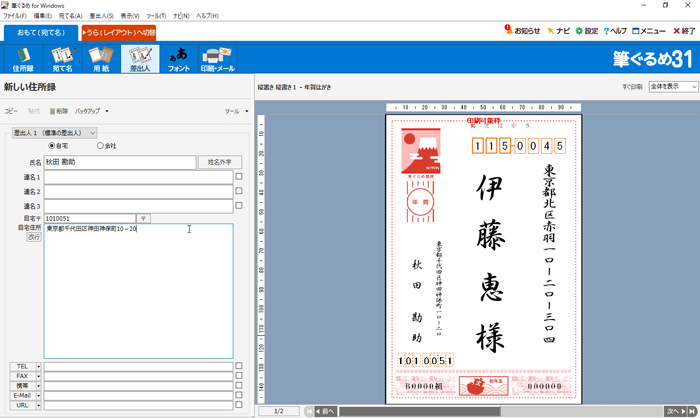Tick the checkbox beside 連名1 field

click(x=238, y=177)
